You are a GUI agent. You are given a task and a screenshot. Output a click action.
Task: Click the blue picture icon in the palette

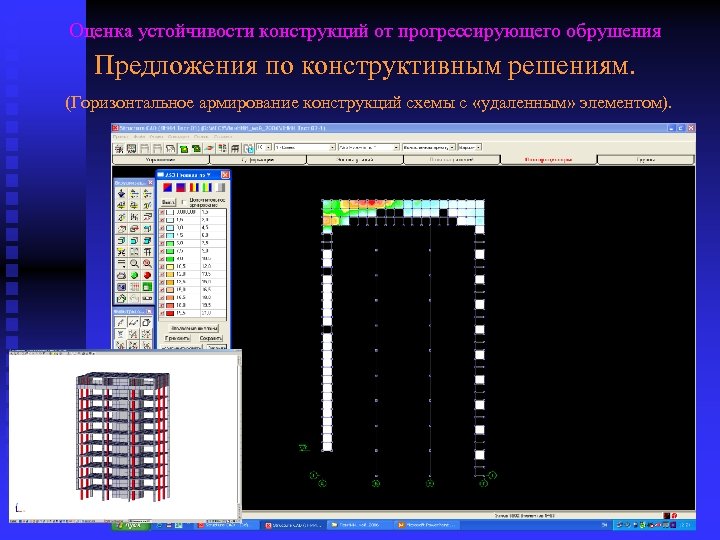pyautogui.click(x=121, y=287)
